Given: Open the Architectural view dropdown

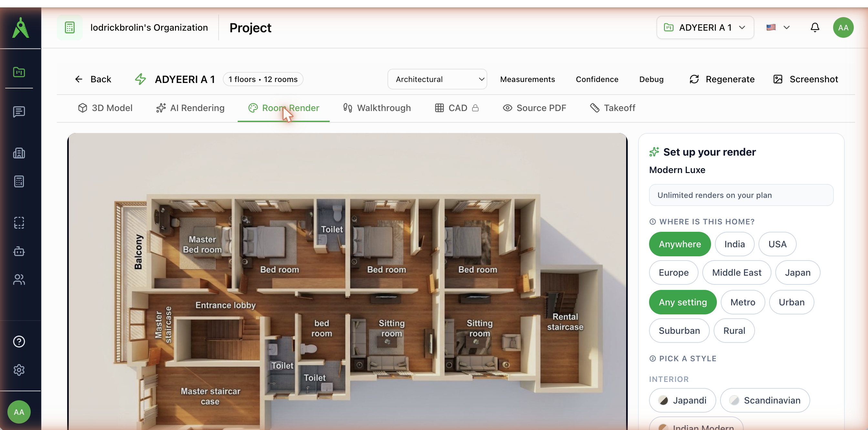Looking at the screenshot, I should pyautogui.click(x=437, y=79).
